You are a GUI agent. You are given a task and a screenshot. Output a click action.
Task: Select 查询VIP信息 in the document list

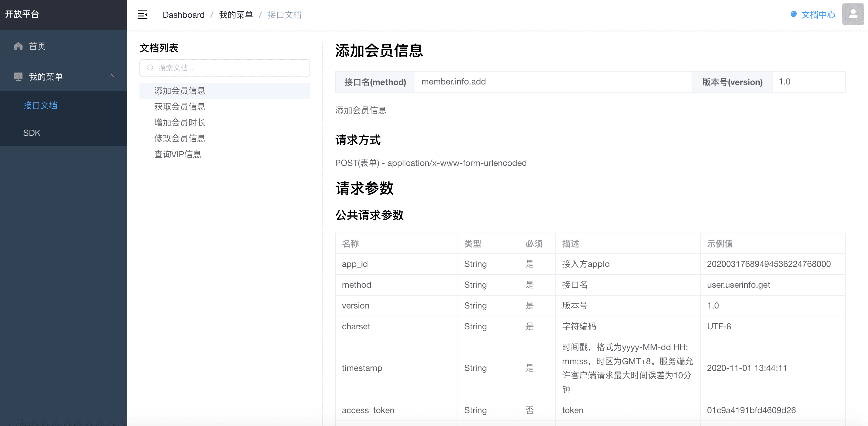pos(178,154)
